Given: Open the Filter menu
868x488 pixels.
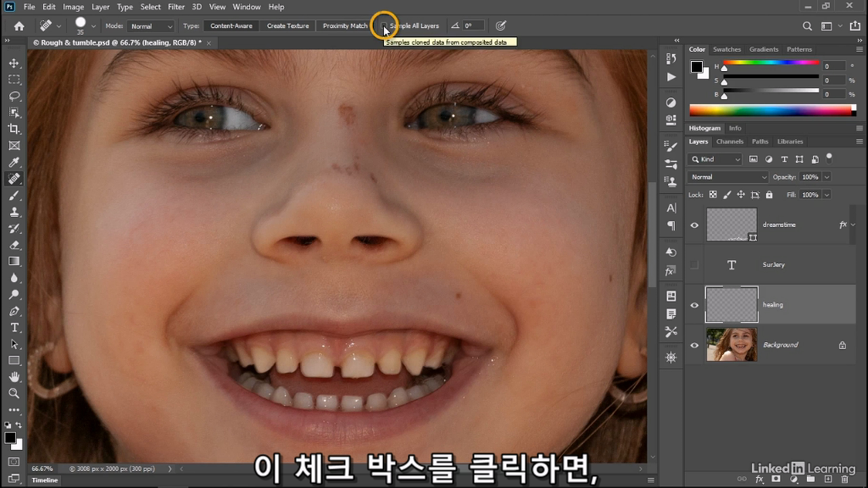Looking at the screenshot, I should point(176,7).
